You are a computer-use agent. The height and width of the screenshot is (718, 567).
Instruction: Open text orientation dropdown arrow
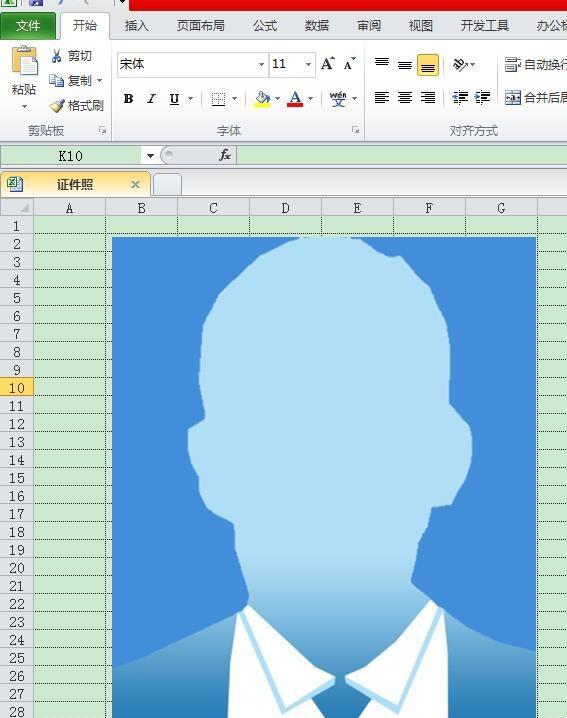coord(472,65)
